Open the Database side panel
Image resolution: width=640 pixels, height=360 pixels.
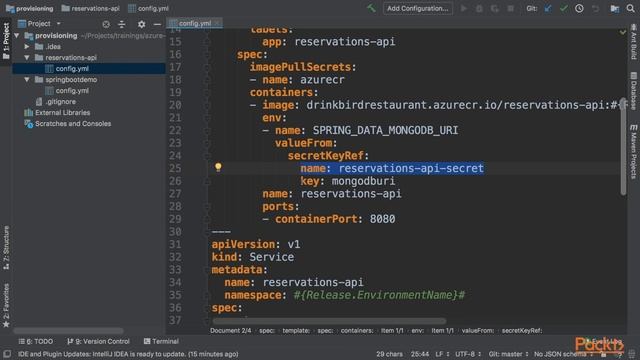tap(633, 91)
